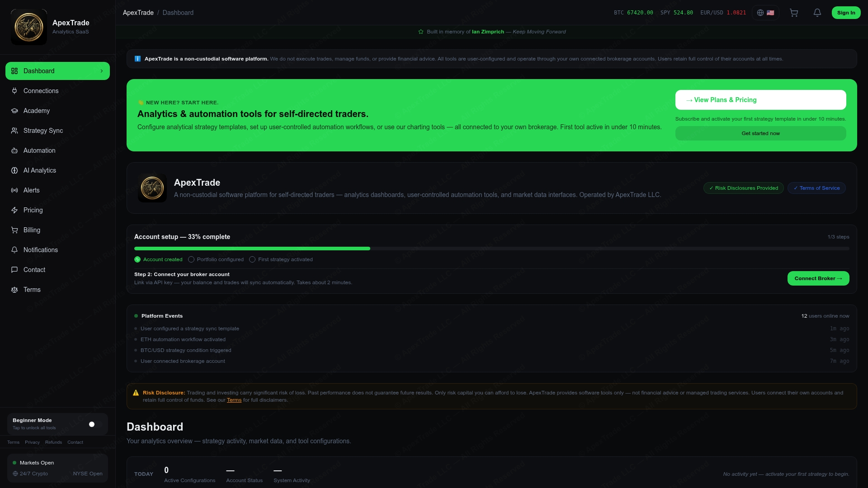Click 'User configured a strategy sync template'
868x488 pixels.
190,328
